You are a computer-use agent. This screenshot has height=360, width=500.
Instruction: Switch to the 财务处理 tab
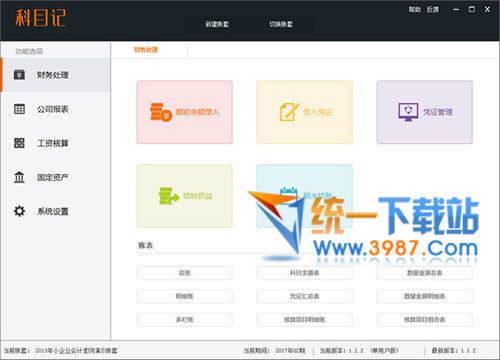tap(146, 50)
